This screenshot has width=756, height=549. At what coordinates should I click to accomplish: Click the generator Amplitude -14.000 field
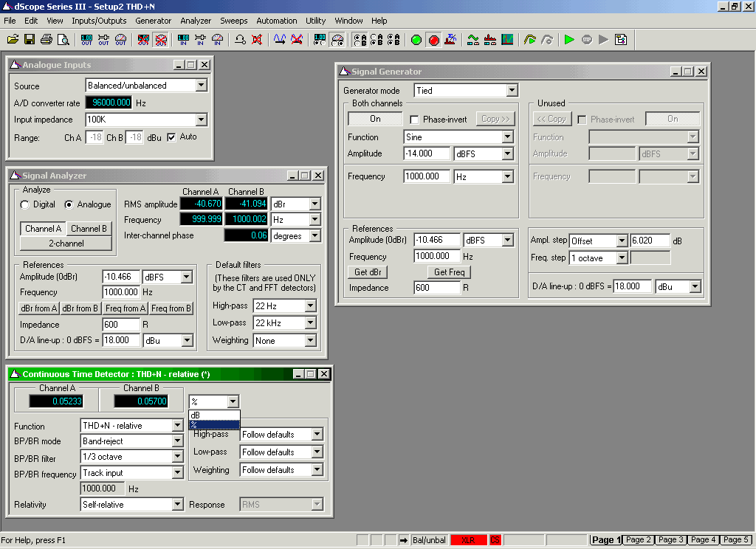pyautogui.click(x=427, y=153)
